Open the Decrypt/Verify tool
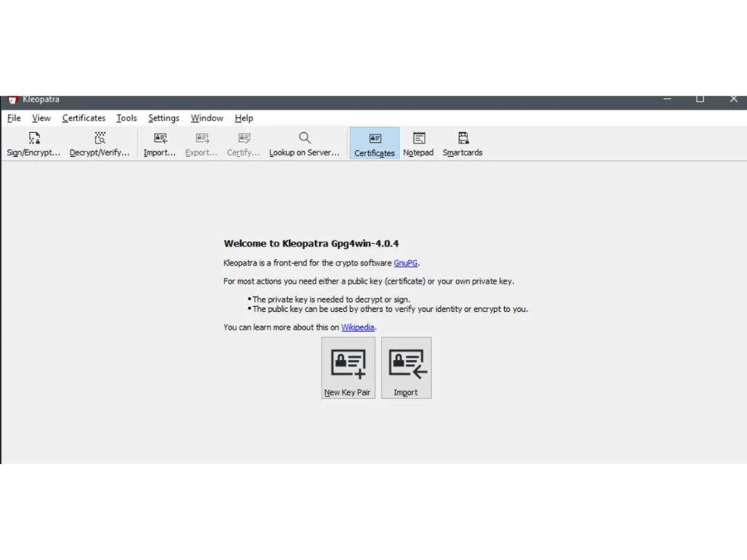Viewport: 747px width, 560px height. click(99, 143)
